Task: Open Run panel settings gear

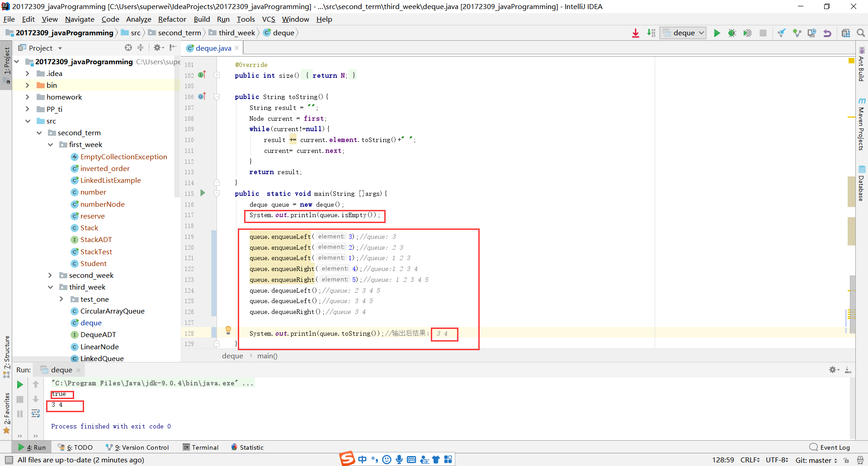Action: click(833, 370)
